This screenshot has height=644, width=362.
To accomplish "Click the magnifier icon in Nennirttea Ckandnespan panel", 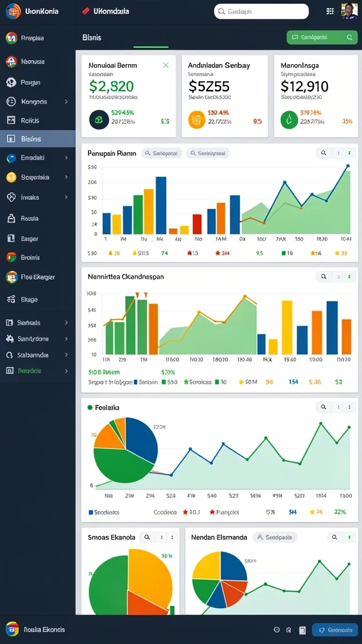I will pyautogui.click(x=324, y=277).
